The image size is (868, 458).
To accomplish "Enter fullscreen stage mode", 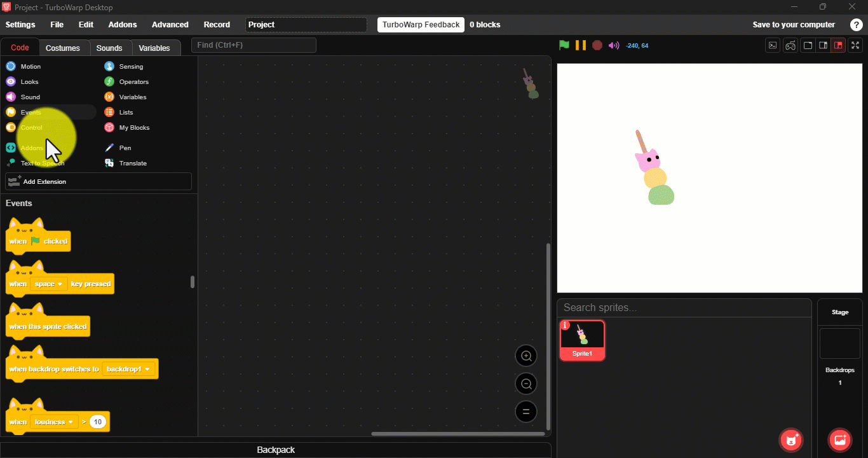I will (x=855, y=45).
